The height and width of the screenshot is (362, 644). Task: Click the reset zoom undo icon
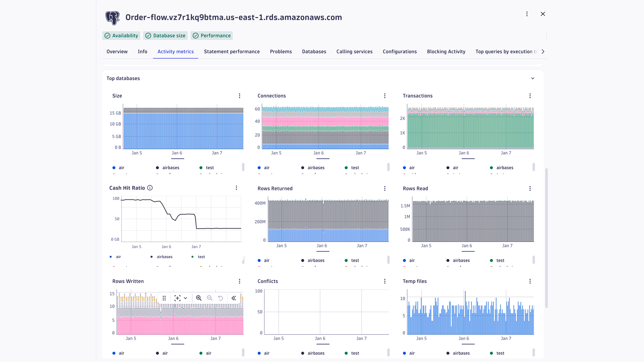click(220, 298)
